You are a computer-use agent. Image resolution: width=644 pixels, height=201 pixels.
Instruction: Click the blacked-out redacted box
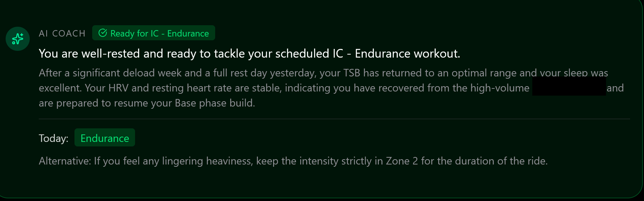[569, 86]
